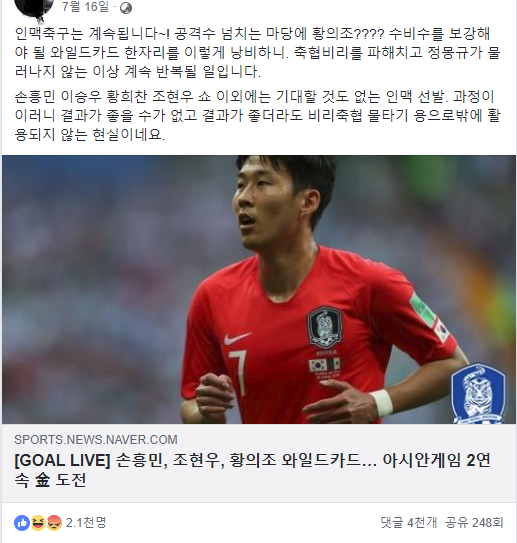
Task: Click the white Nike swoosh on jersey
Action: (x=237, y=338)
